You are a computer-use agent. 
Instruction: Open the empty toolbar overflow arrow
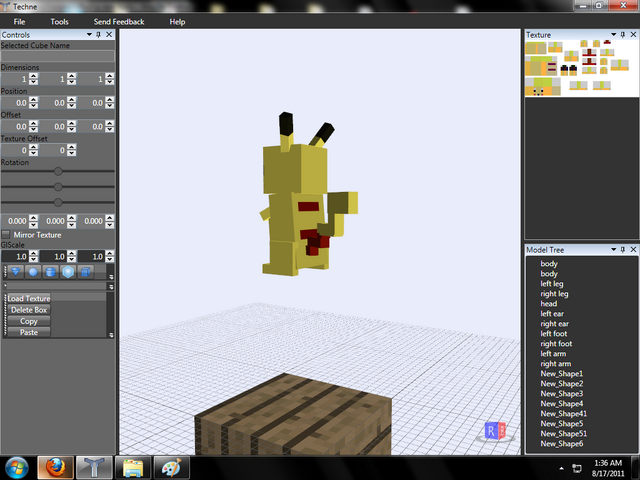pos(111,287)
